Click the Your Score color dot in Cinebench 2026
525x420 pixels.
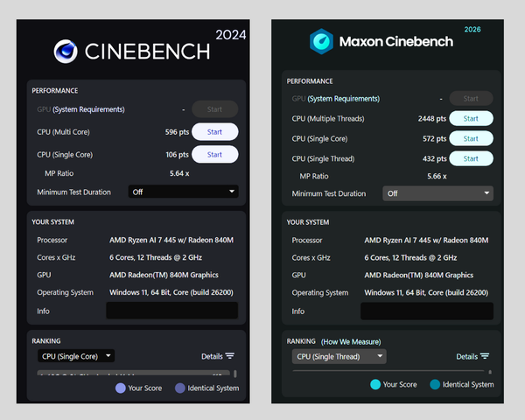click(375, 384)
